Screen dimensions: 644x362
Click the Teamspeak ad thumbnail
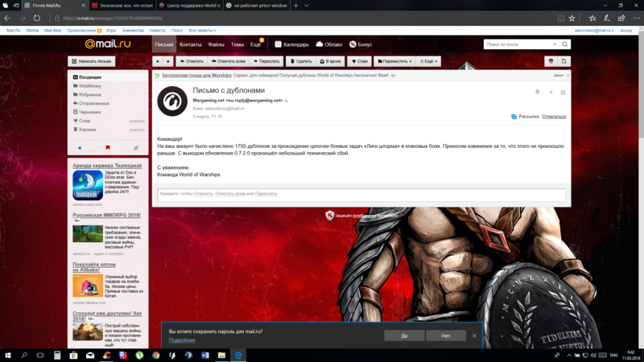pyautogui.click(x=88, y=186)
